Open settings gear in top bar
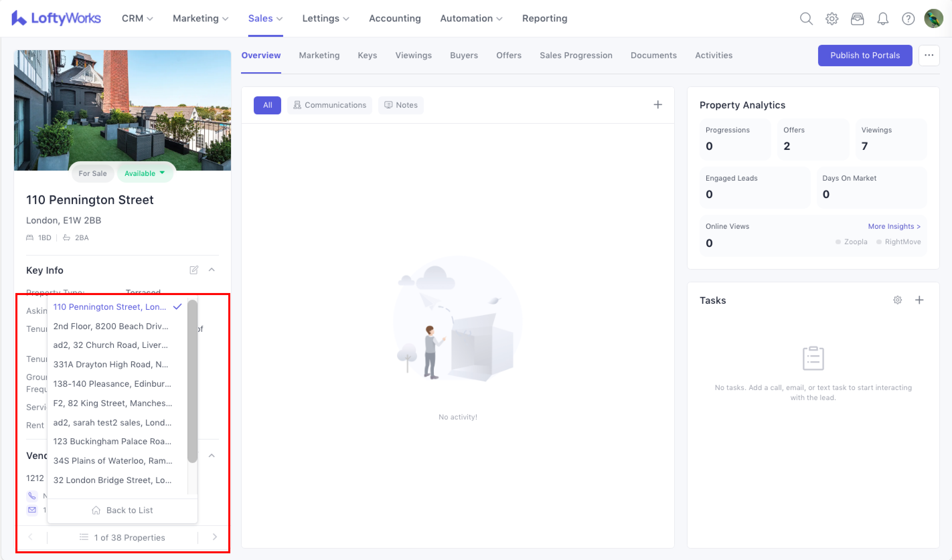 [x=831, y=18]
